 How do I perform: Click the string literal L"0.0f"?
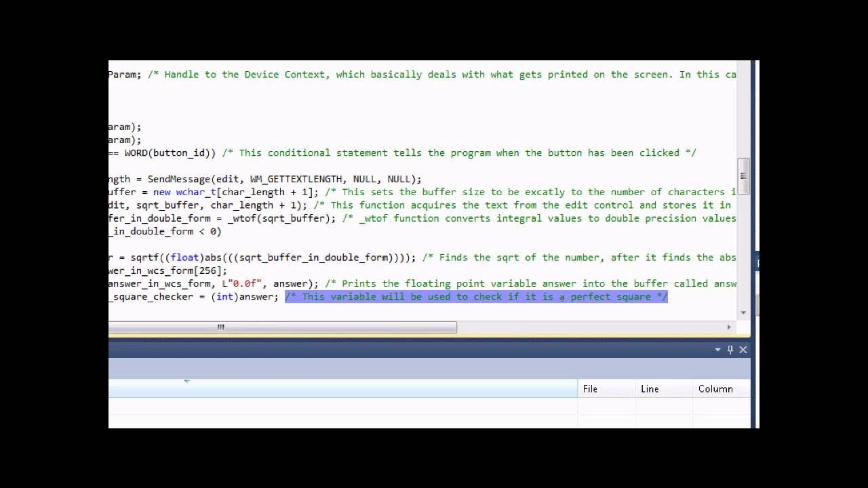(241, 284)
